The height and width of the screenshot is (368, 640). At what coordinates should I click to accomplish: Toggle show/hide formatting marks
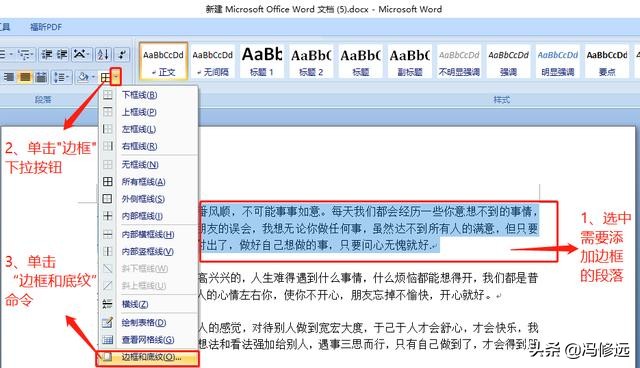tap(122, 54)
